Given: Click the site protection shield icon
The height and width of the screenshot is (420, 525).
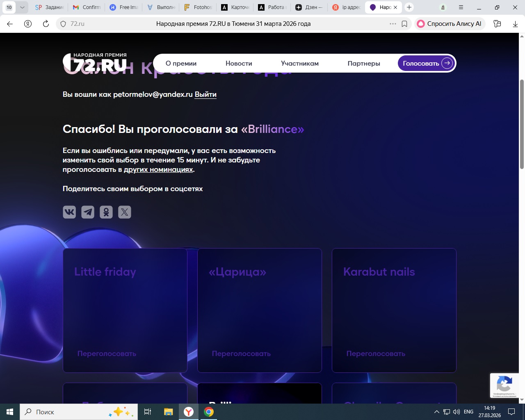Looking at the screenshot, I should (63, 24).
